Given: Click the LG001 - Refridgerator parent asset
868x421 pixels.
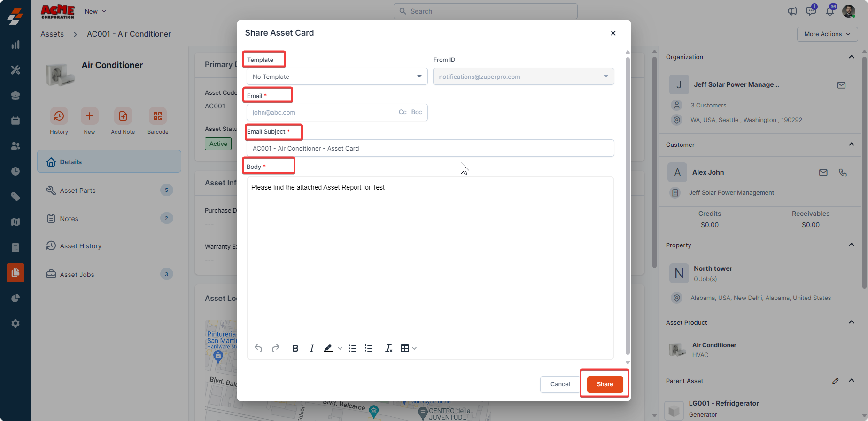Looking at the screenshot, I should 724,403.
